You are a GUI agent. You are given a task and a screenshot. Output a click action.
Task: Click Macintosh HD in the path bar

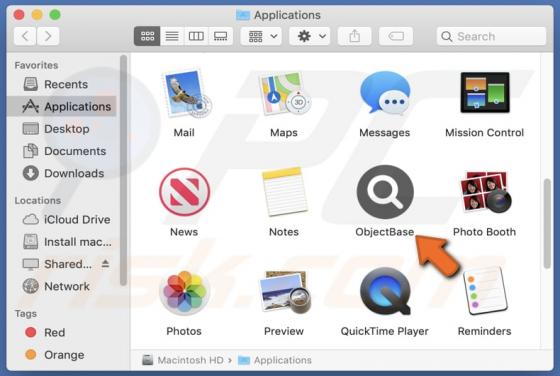coord(182,360)
